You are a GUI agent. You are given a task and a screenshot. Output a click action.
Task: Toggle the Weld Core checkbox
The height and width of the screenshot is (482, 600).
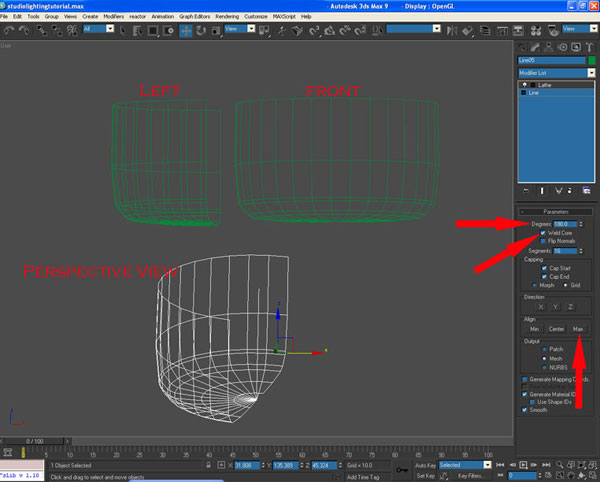(x=543, y=233)
